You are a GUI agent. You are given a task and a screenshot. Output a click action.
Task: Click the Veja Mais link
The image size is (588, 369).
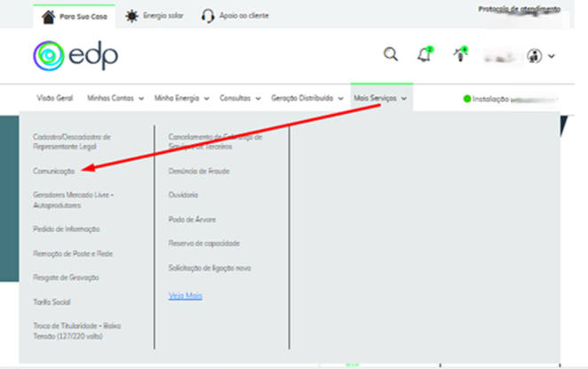(x=186, y=295)
